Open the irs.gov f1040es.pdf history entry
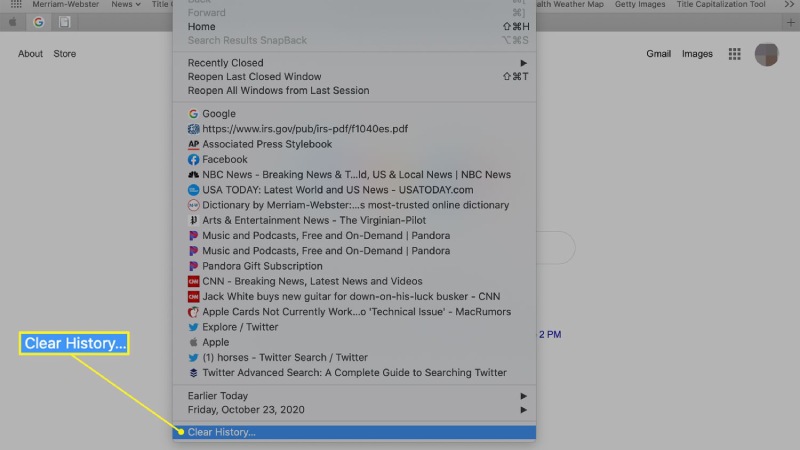The width and height of the screenshot is (800, 450). [354, 129]
